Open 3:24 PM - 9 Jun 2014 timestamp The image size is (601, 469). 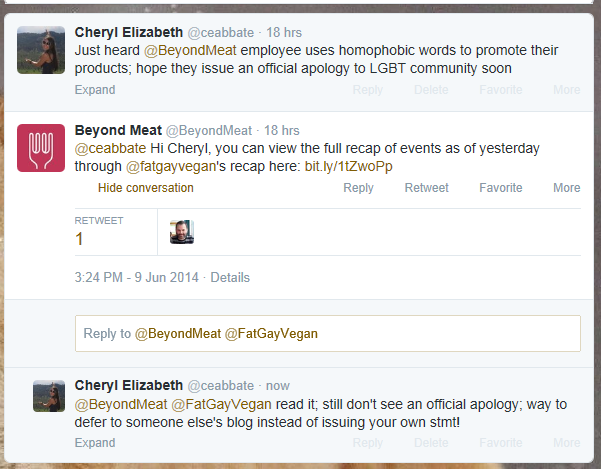137,277
